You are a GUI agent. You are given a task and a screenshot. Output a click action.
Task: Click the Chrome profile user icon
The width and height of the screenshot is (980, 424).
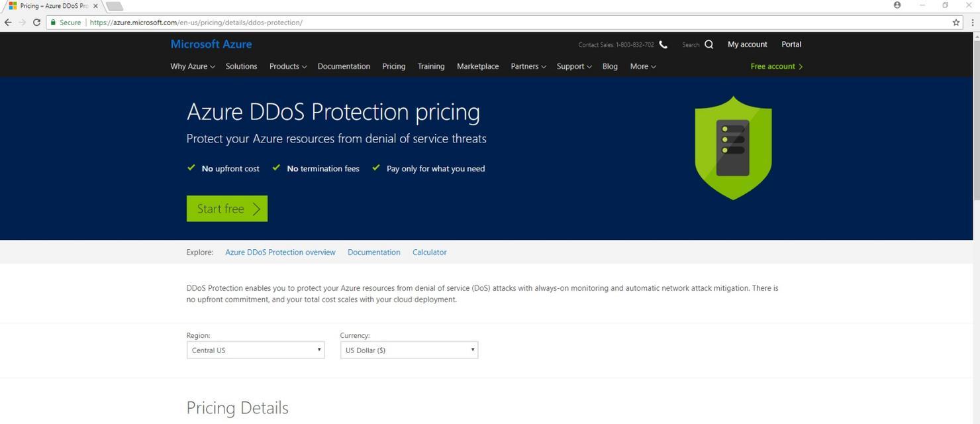(897, 5)
